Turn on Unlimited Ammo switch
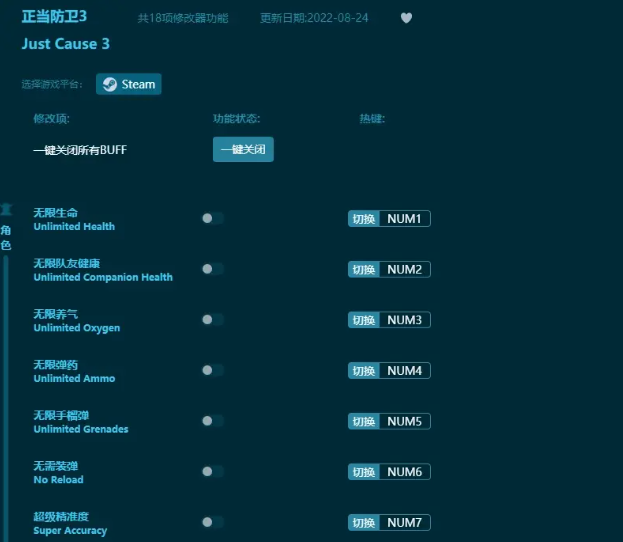623x542 pixels. pos(213,370)
